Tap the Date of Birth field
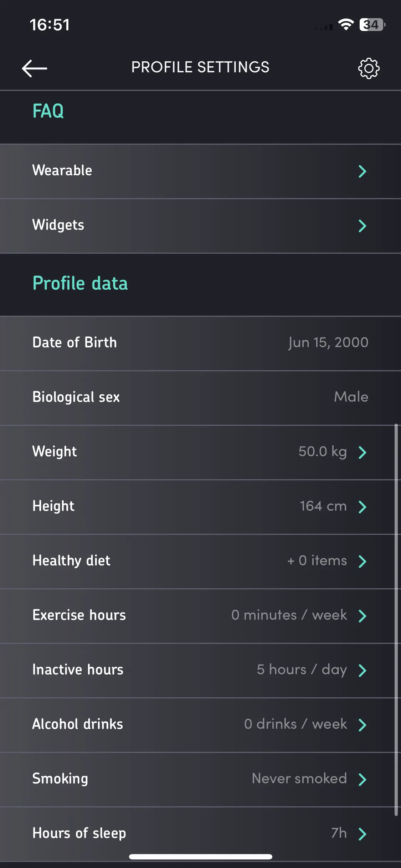The height and width of the screenshot is (868, 401). (200, 343)
